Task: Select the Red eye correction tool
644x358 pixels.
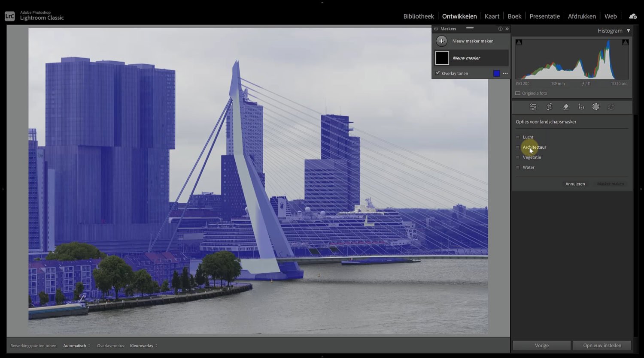Action: [581, 107]
